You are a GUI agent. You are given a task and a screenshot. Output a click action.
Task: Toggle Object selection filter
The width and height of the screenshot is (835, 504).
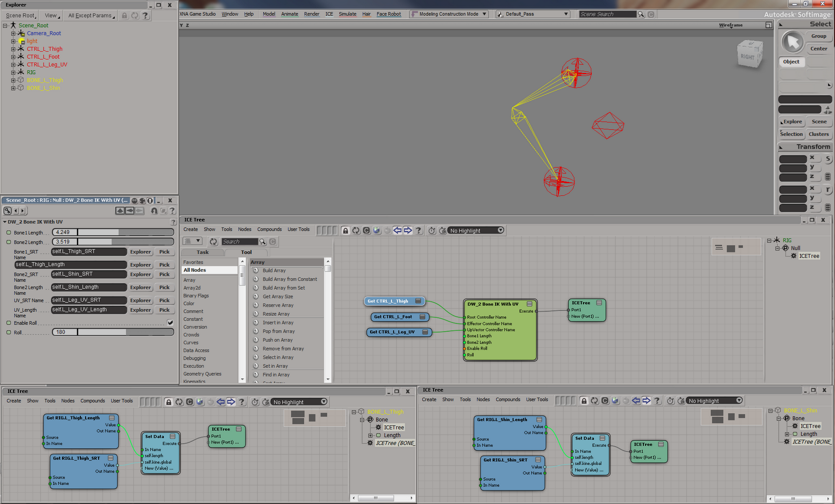[792, 62]
